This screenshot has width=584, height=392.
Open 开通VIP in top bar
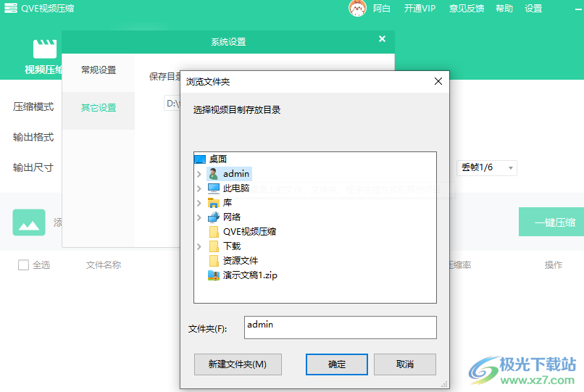pos(420,9)
